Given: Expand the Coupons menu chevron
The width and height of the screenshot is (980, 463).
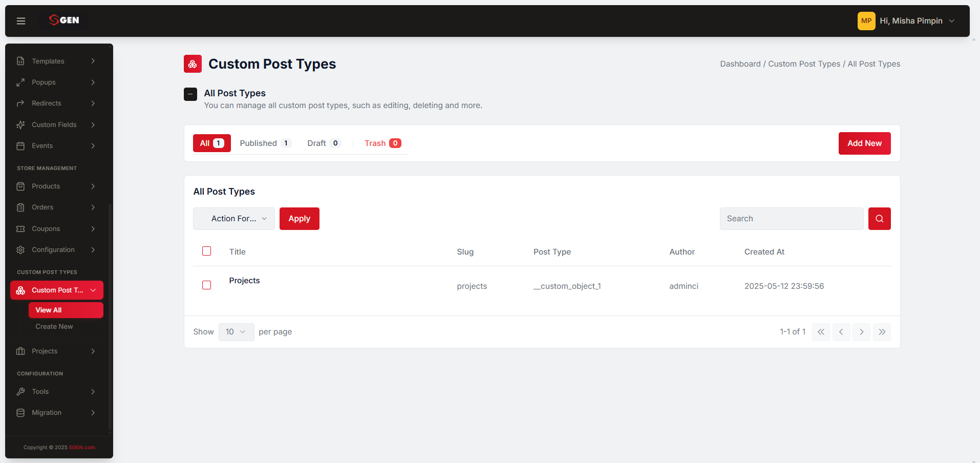Looking at the screenshot, I should [x=93, y=229].
